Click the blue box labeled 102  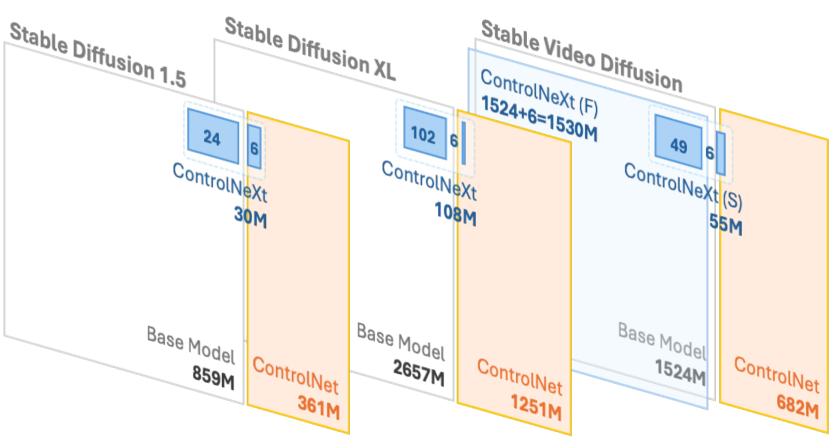point(423,135)
